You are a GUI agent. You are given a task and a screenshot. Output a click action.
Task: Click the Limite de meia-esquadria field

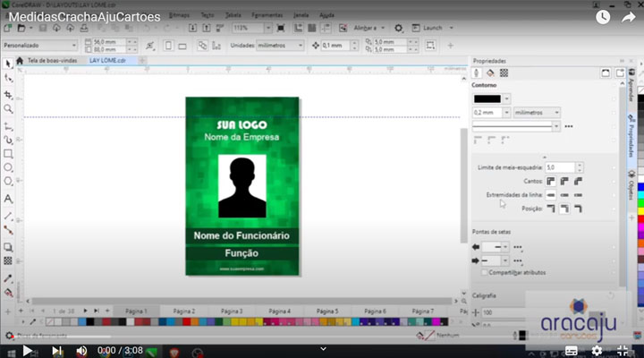pos(560,167)
